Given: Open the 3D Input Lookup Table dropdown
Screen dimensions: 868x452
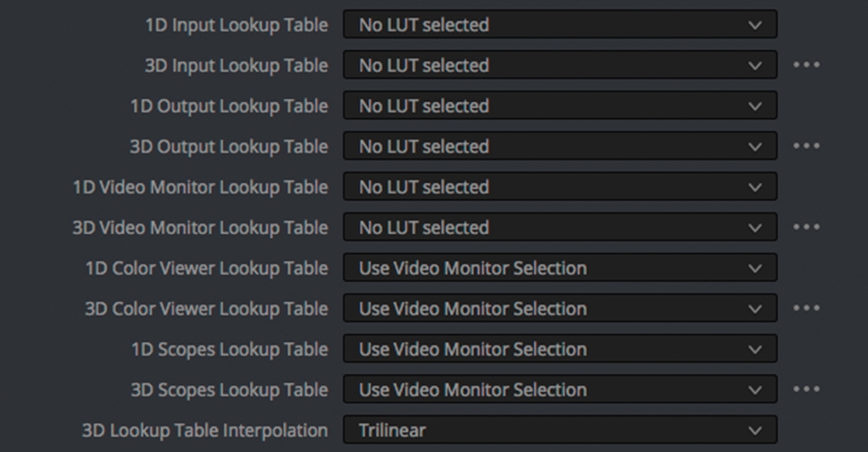Looking at the screenshot, I should click(x=560, y=65).
